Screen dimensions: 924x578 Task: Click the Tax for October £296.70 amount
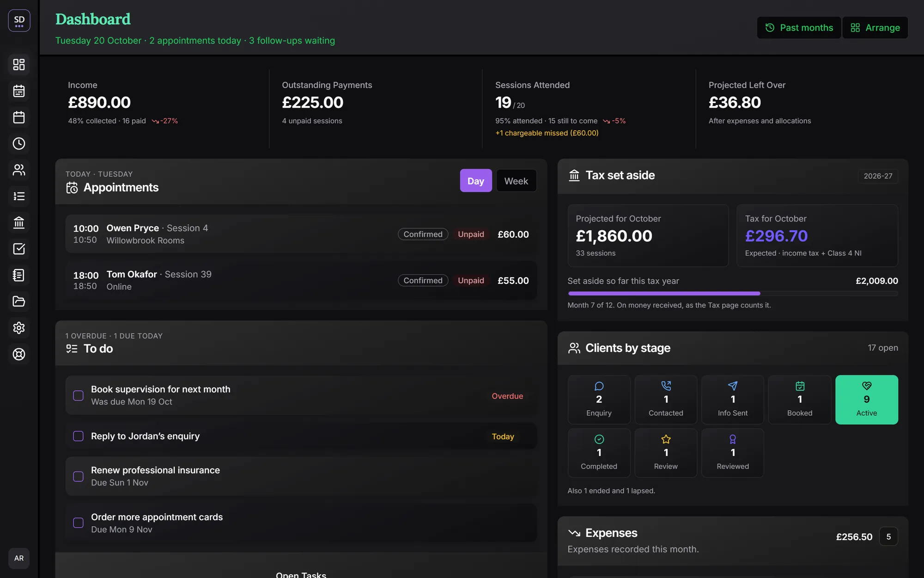tap(776, 236)
